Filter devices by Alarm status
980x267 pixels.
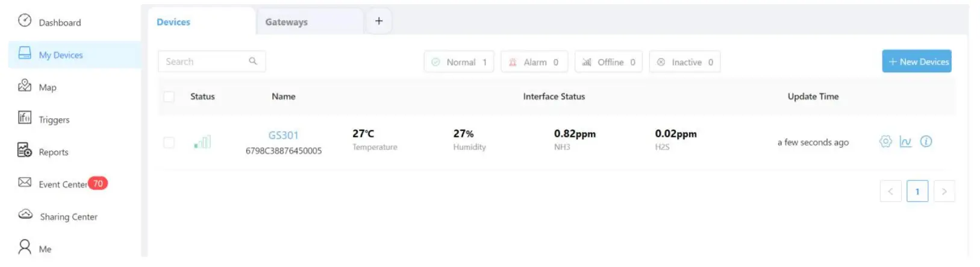pyautogui.click(x=534, y=61)
